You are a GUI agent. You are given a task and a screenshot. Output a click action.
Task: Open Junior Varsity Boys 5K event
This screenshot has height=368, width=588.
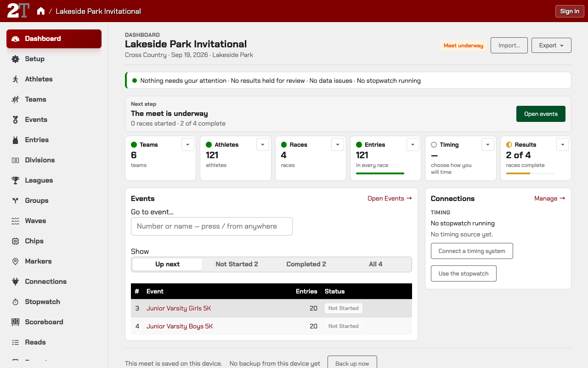point(180,326)
